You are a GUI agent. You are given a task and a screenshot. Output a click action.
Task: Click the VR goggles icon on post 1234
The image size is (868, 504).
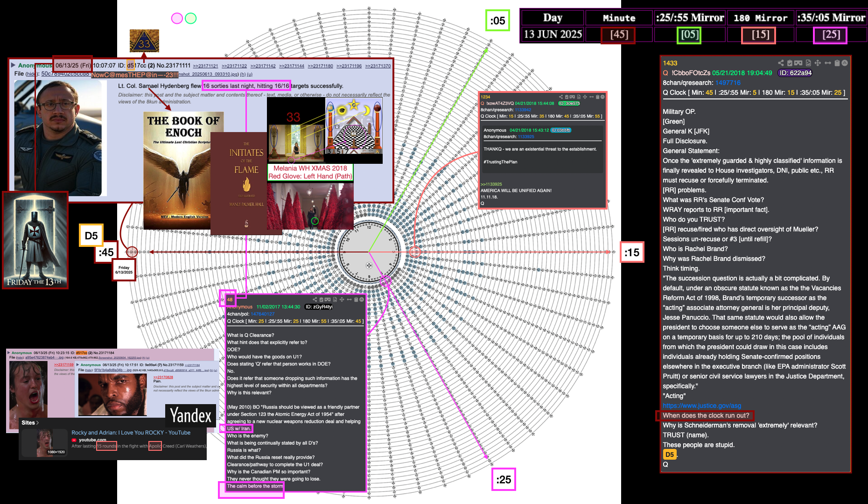tap(572, 97)
